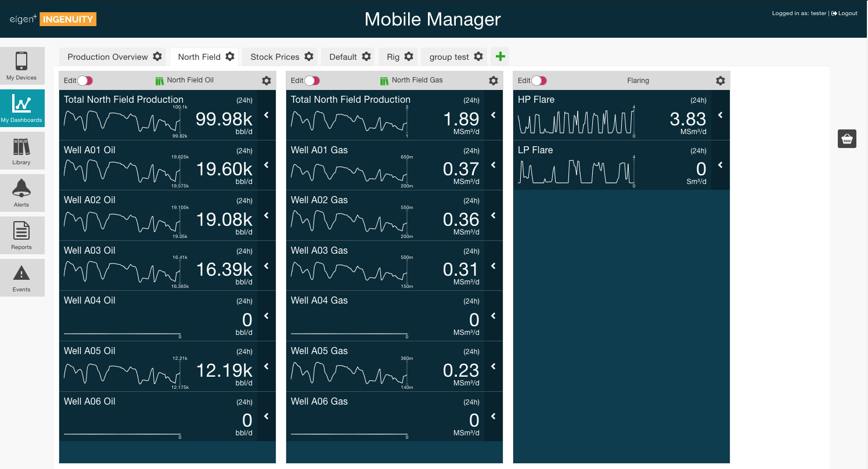The image size is (868, 469).
Task: Click the North Field Gas library icon
Action: (x=384, y=81)
